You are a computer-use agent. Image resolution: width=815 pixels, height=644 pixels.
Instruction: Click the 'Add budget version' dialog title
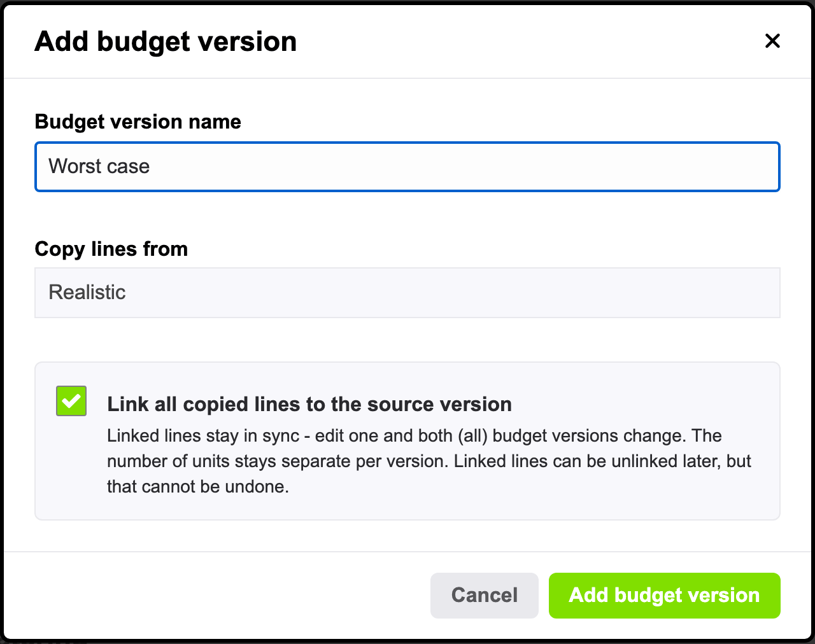click(166, 41)
